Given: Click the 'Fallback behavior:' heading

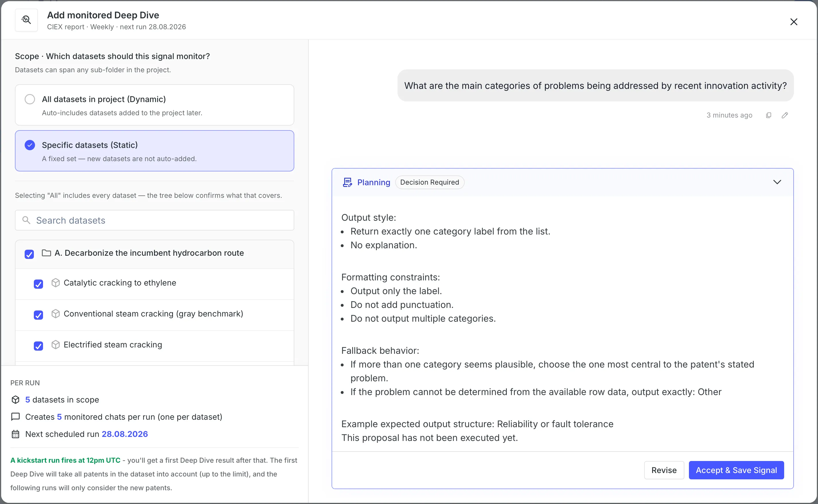Looking at the screenshot, I should pyautogui.click(x=380, y=351).
